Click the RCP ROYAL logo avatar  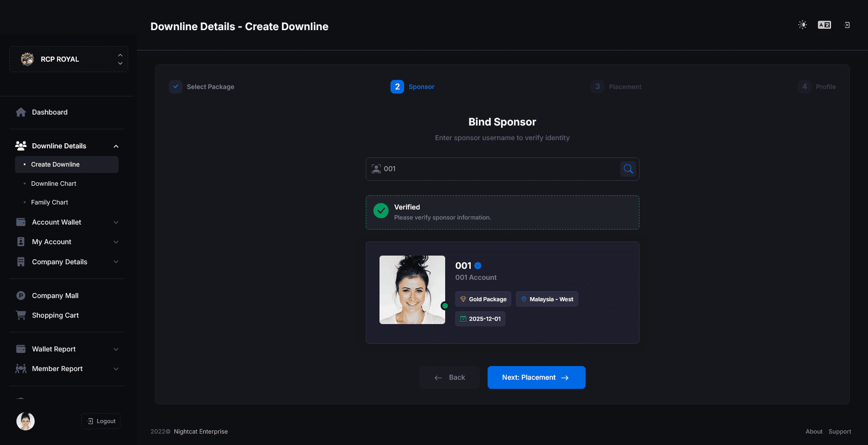click(x=27, y=59)
